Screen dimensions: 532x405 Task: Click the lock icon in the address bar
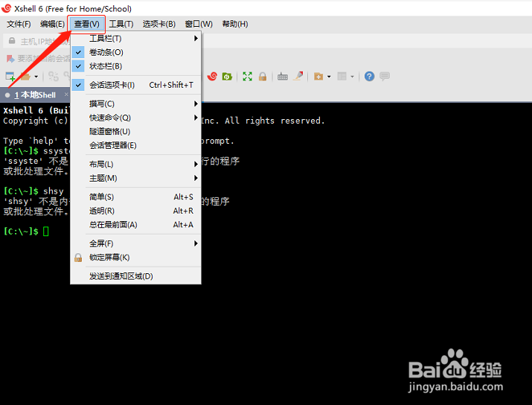(x=12, y=41)
